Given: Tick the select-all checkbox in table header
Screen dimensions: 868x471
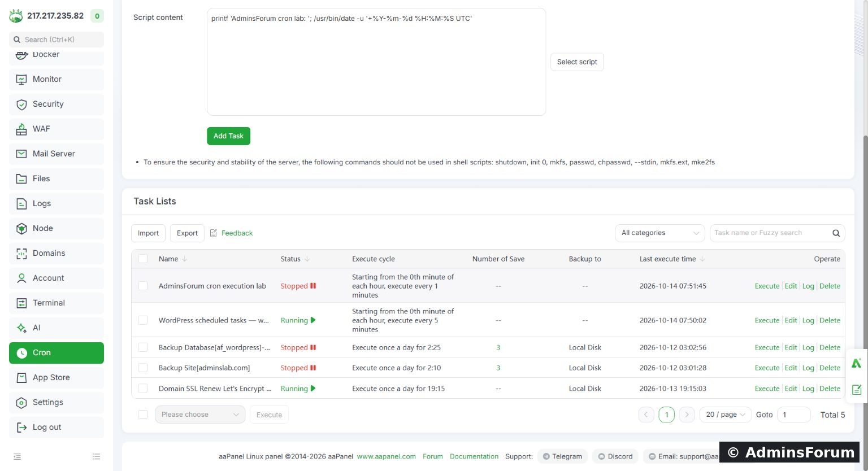Looking at the screenshot, I should tap(143, 259).
